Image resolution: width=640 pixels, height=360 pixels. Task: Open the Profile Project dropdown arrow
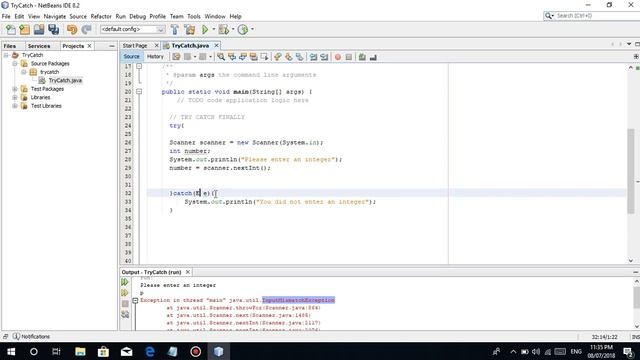point(252,29)
